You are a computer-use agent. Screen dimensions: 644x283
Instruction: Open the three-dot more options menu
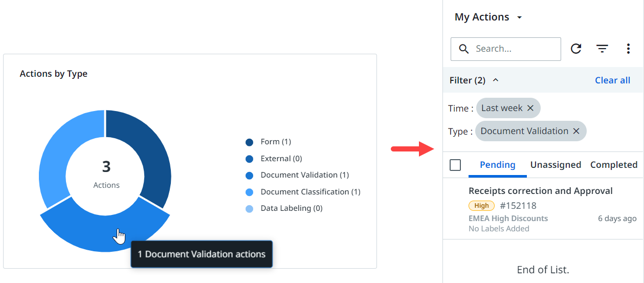(x=628, y=49)
